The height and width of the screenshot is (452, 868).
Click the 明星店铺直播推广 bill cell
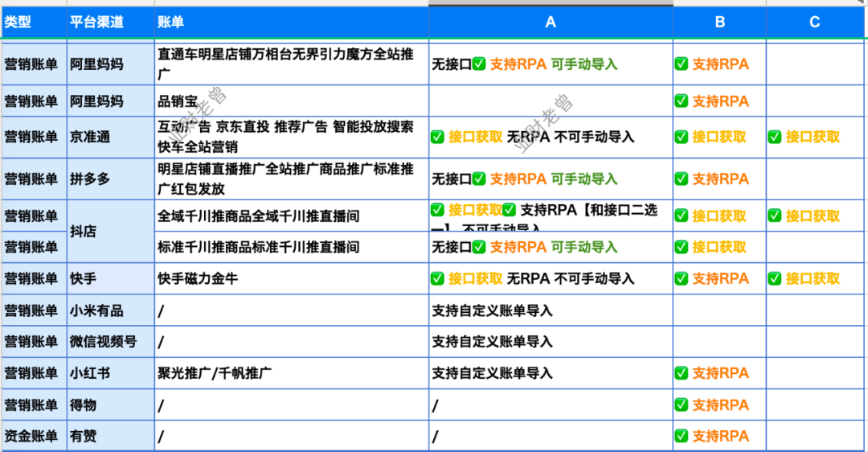coord(292,179)
